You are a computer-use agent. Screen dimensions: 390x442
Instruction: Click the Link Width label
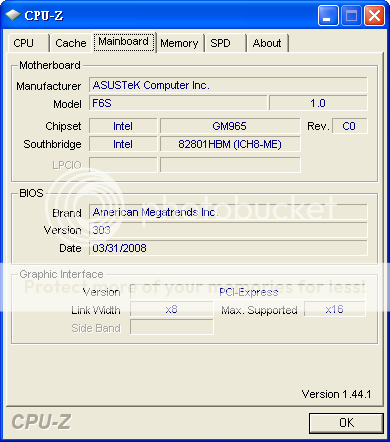point(96,310)
